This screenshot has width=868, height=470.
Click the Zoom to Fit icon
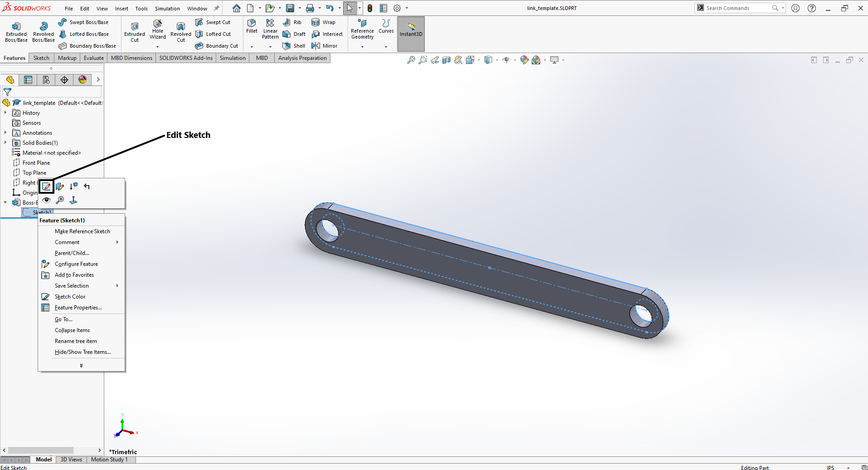pos(411,59)
